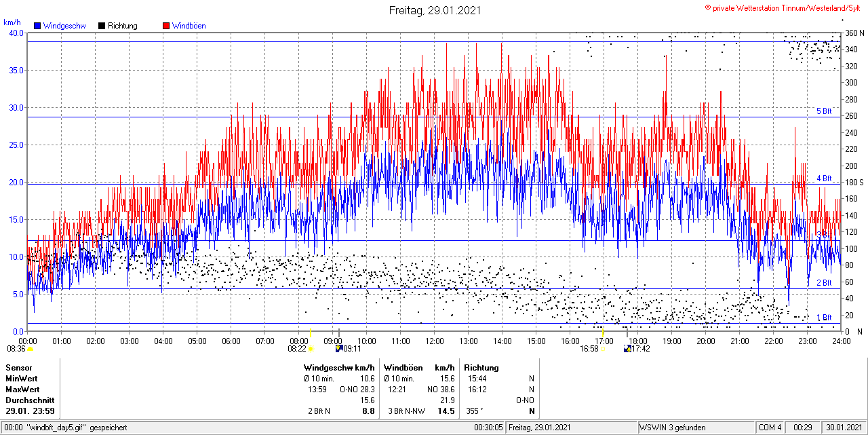Image resolution: width=868 pixels, height=435 pixels.
Task: Click the 5 Bft line label
Action: click(824, 111)
